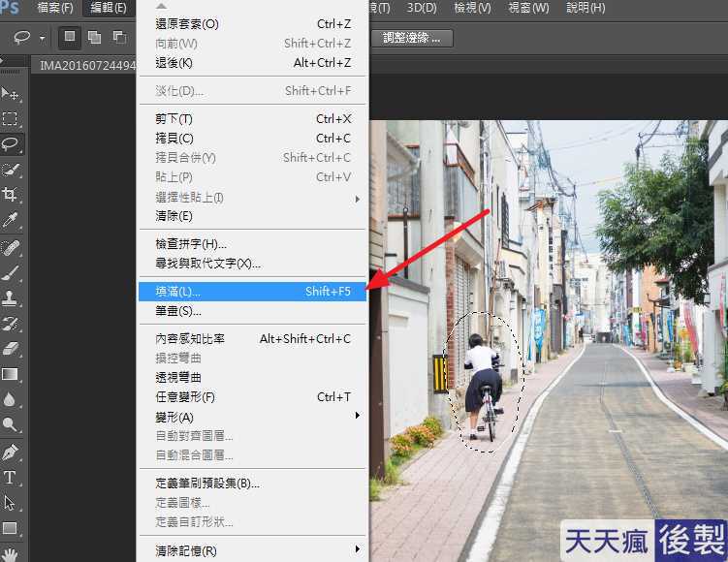Image resolution: width=728 pixels, height=562 pixels.
Task: Open the 編輯(E) menu
Action: [109, 8]
